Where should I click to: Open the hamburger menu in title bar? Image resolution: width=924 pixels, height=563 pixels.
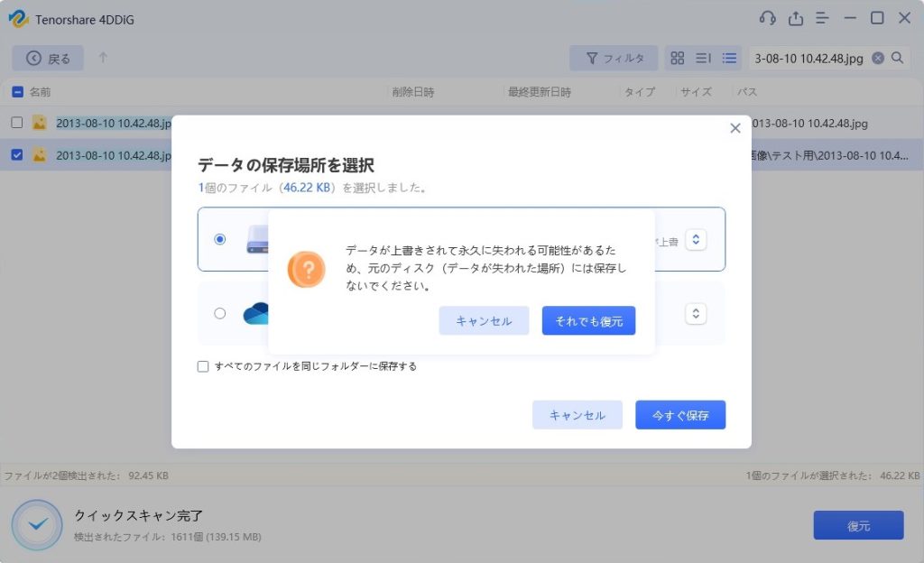tap(822, 18)
